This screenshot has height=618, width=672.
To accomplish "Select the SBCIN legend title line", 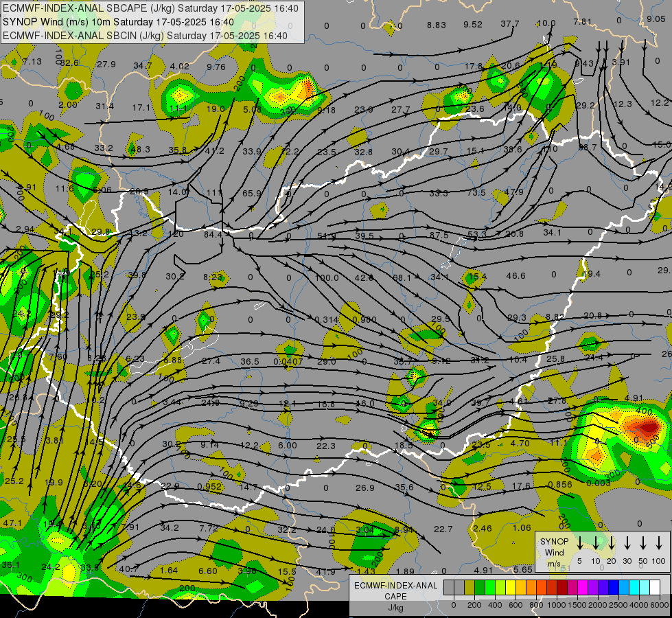I will click(145, 36).
